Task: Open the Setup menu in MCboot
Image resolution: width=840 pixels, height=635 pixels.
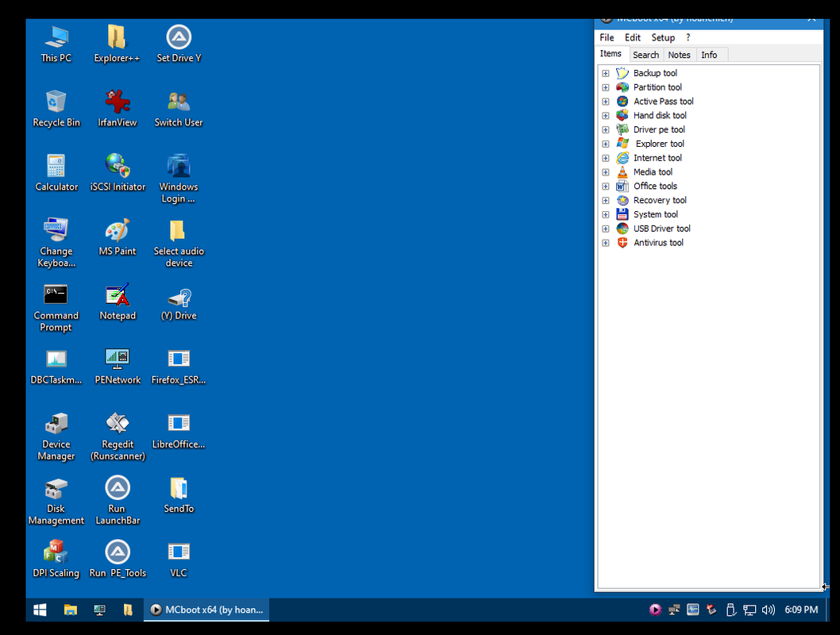Action: [663, 37]
